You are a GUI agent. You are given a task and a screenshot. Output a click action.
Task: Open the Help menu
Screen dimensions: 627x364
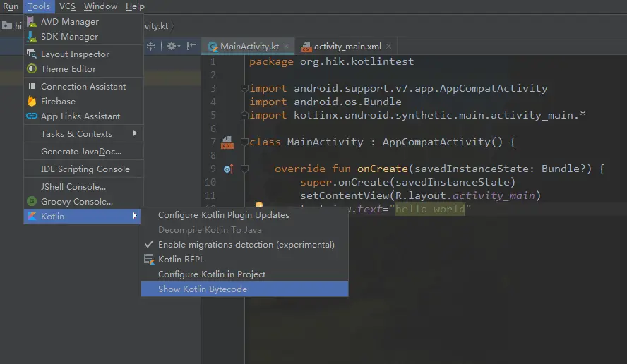[135, 6]
